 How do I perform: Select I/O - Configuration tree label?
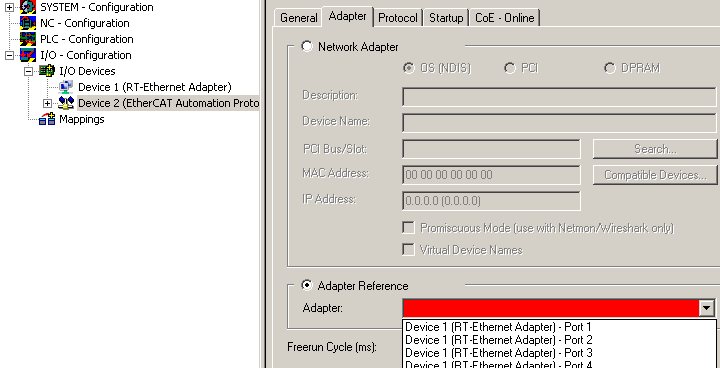point(86,55)
